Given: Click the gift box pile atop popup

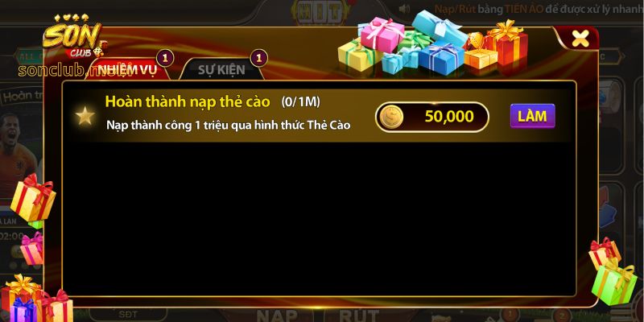Looking at the screenshot, I should (433, 43).
